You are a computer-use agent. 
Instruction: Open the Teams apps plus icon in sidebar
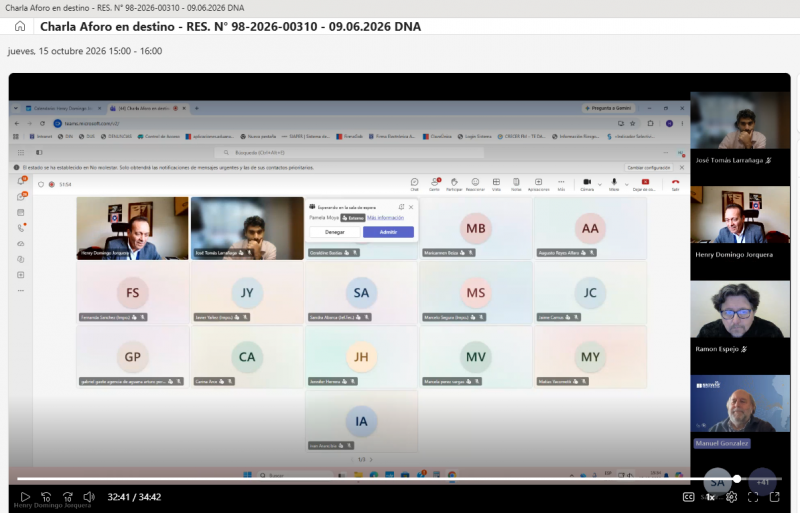[x=21, y=275]
